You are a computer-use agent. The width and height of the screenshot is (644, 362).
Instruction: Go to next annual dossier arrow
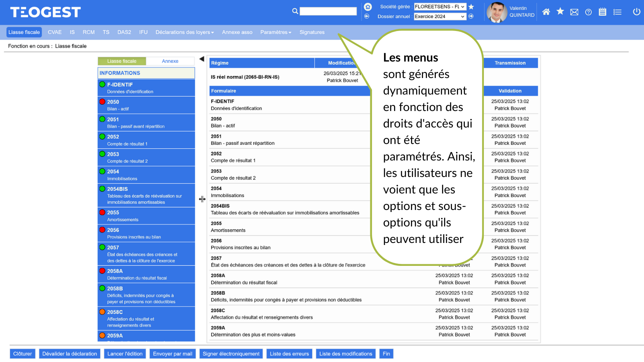pyautogui.click(x=471, y=16)
